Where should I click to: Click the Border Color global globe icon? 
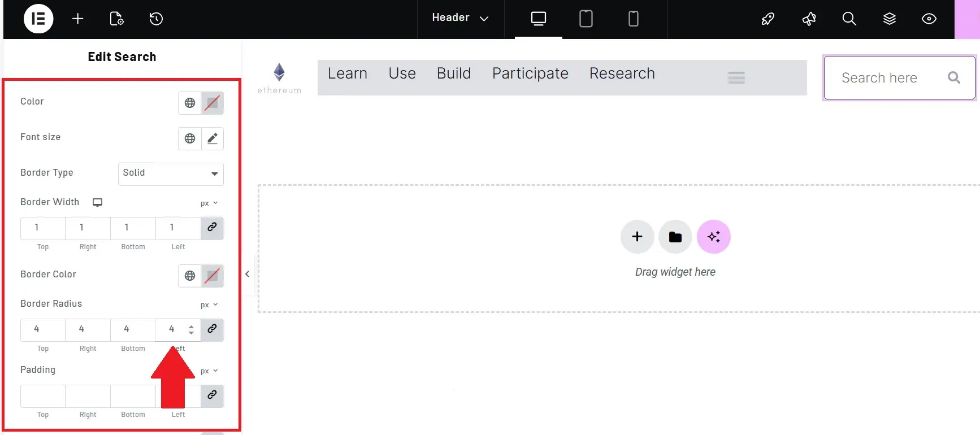pos(190,276)
